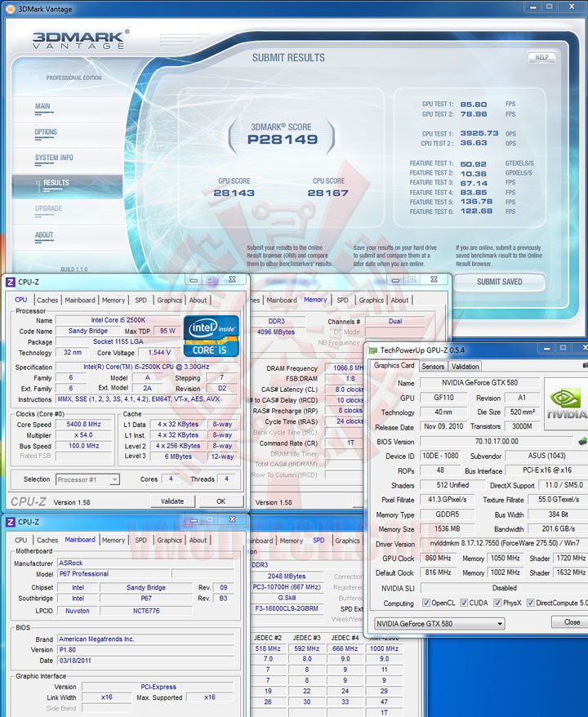
Task: Select CPU tab in bottom Mainboard CPU-Z window
Action: pyautogui.click(x=21, y=540)
